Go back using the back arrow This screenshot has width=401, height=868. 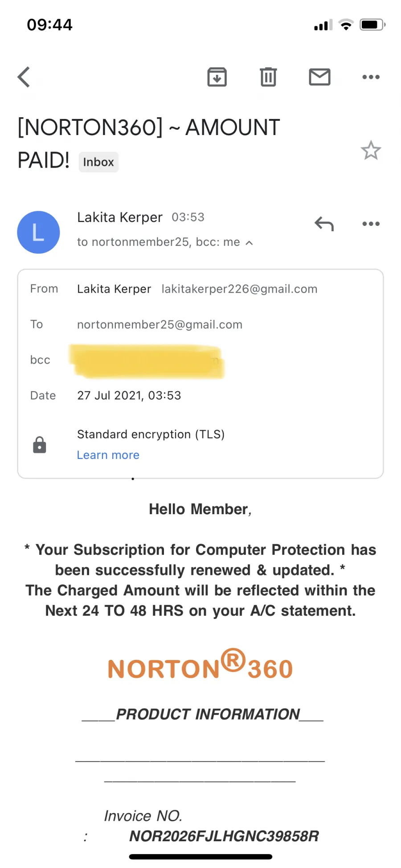click(24, 77)
